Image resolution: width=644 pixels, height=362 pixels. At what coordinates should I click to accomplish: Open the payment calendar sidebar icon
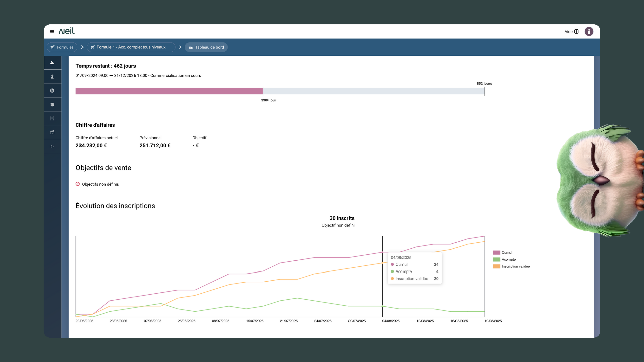(52, 132)
